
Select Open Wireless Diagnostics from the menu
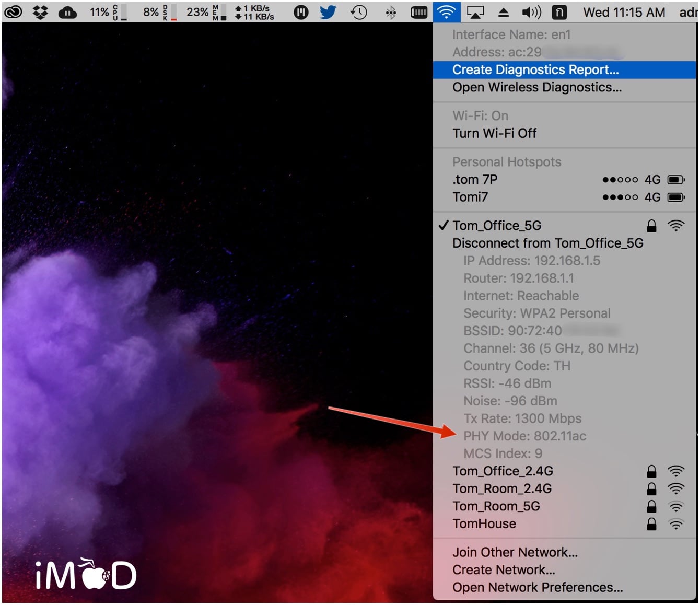point(537,87)
